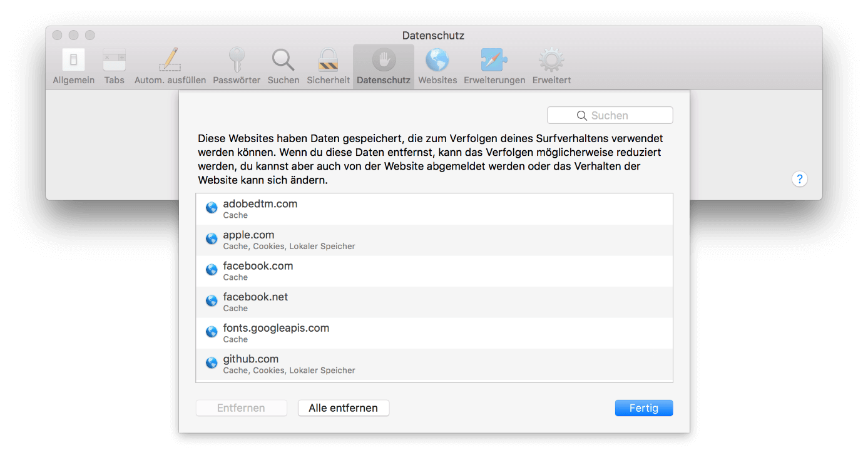Select the Datenschutz hand icon
Screen dimensions: 868x450
coord(384,60)
